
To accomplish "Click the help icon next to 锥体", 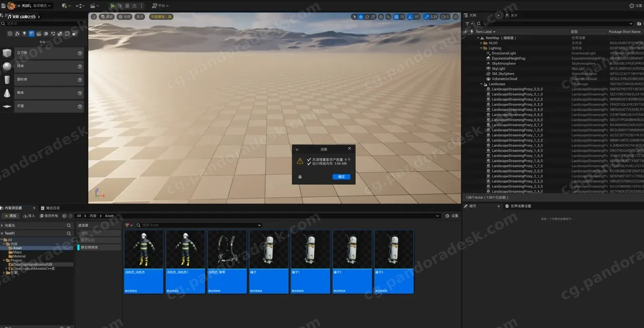I will pyautogui.click(x=80, y=93).
